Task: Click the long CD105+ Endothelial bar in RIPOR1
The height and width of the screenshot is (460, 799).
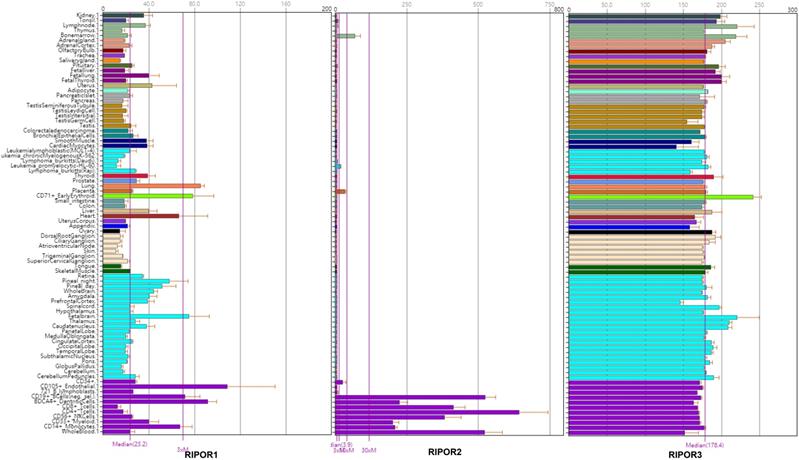Action: (165, 386)
